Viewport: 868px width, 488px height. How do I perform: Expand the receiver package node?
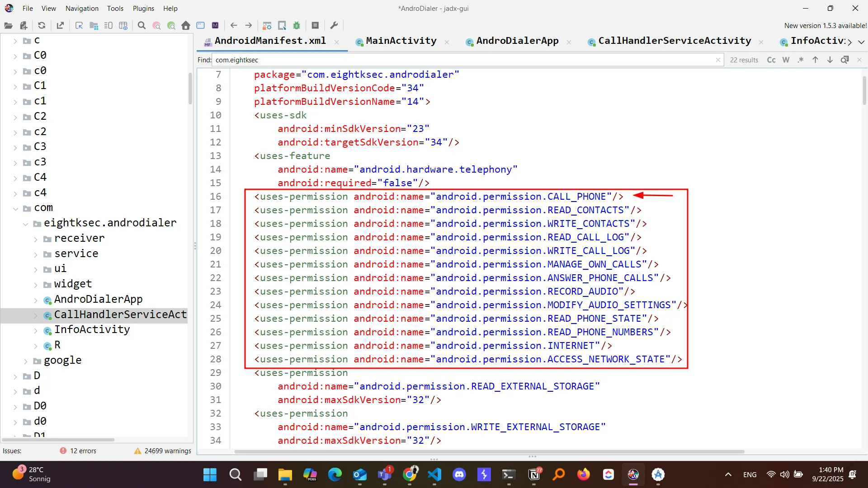click(36, 239)
